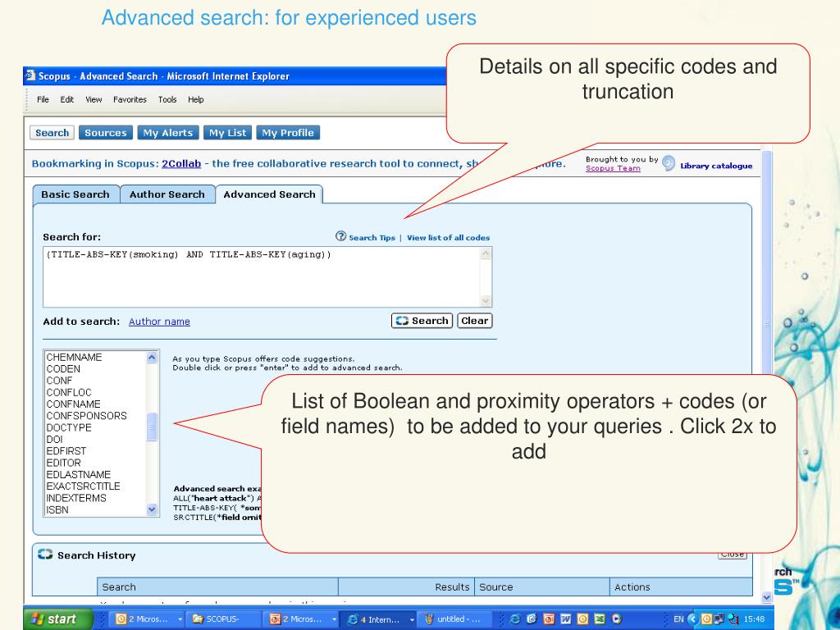Open the Edit menu
Screen dimensions: 840x630
[67, 99]
